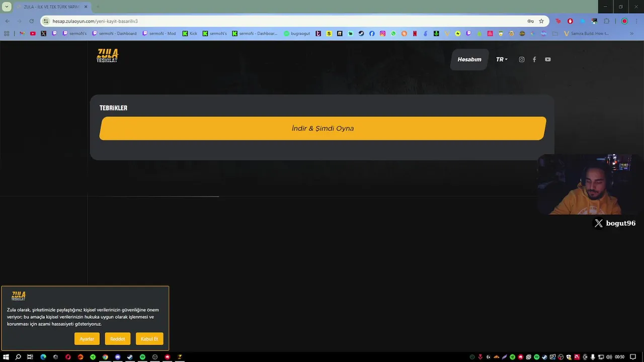Open Zula's Facebook page from header
Screen dimensions: 644x362
click(x=534, y=59)
